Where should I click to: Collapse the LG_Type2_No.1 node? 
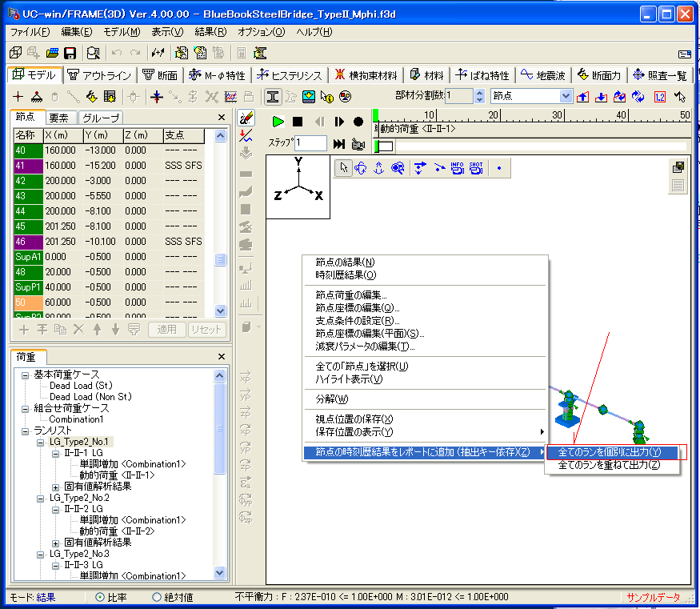(41, 442)
